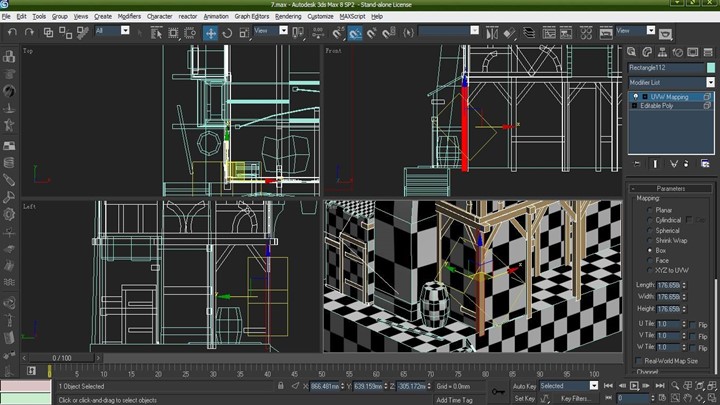Click Bind to Space Warp icon
The image size is (720, 405).
(83, 32)
